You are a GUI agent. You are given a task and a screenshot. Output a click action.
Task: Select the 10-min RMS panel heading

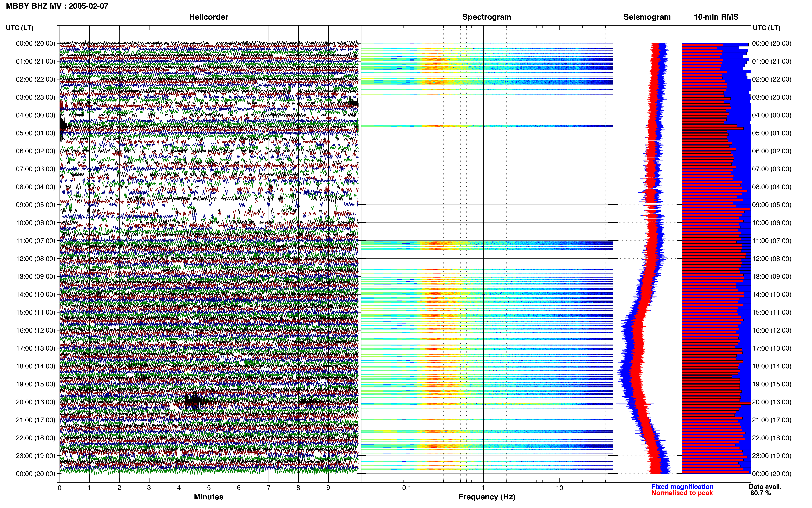coord(716,17)
